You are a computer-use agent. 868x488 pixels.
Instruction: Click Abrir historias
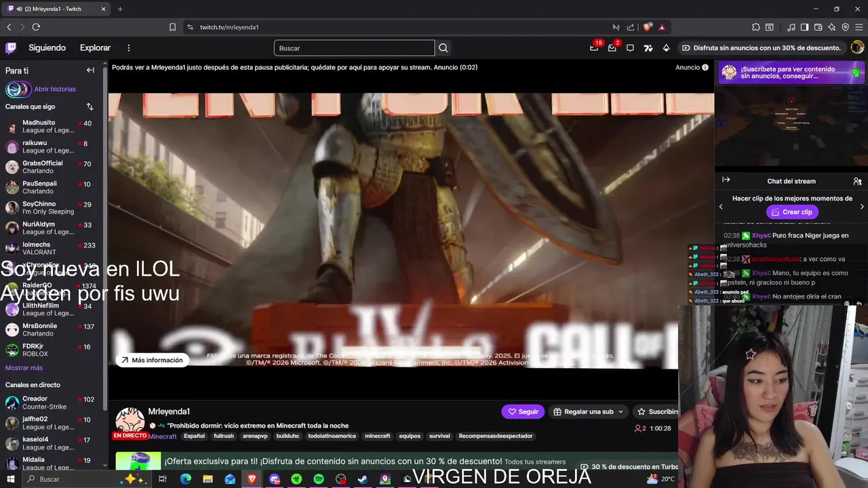55,89
